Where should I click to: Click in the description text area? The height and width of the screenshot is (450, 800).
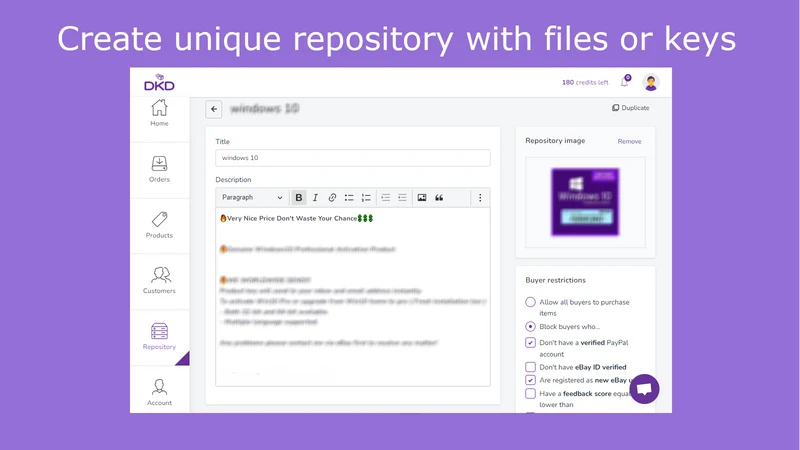[353, 296]
